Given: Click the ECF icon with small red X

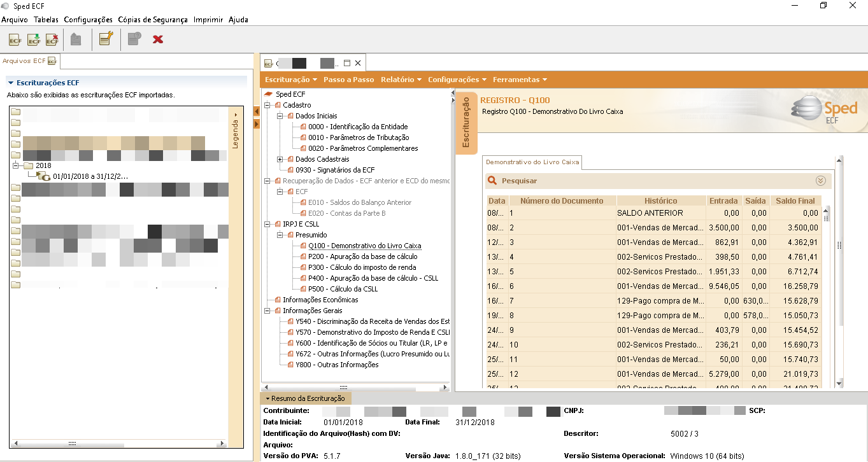Looking at the screenshot, I should point(52,39).
